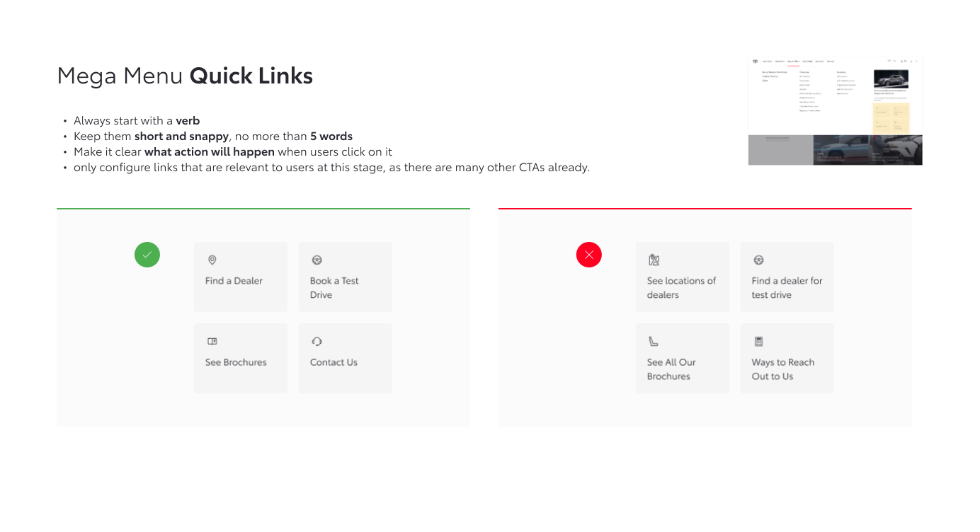The image size is (980, 532).
Task: Click the car photo inside the mega menu preview
Action: [x=891, y=78]
